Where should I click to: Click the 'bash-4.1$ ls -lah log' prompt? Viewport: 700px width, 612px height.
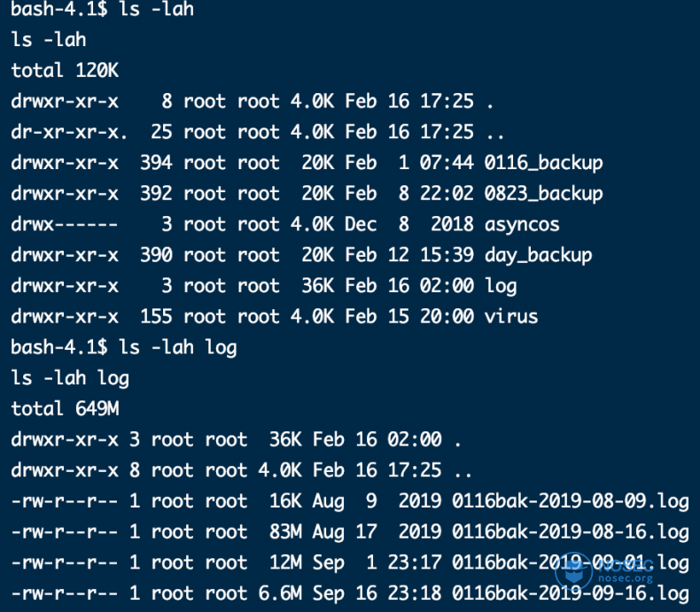click(x=124, y=347)
